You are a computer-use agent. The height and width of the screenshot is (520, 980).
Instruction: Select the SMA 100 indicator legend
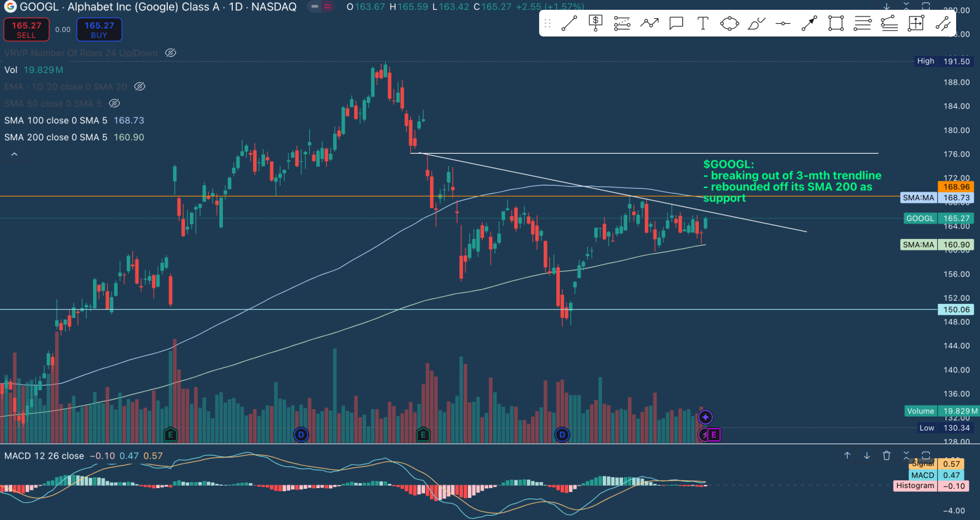(x=74, y=121)
